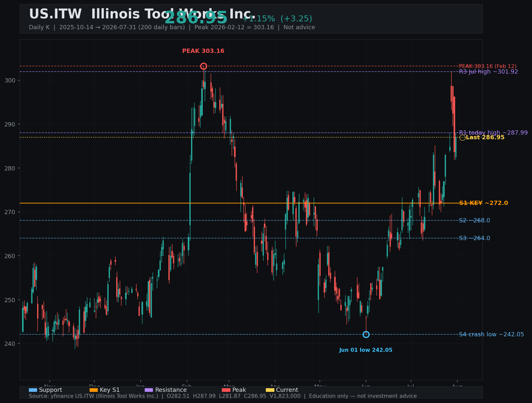532x403 pixels.
Task: Click the "Last 286.95" label
Action: [485, 137]
